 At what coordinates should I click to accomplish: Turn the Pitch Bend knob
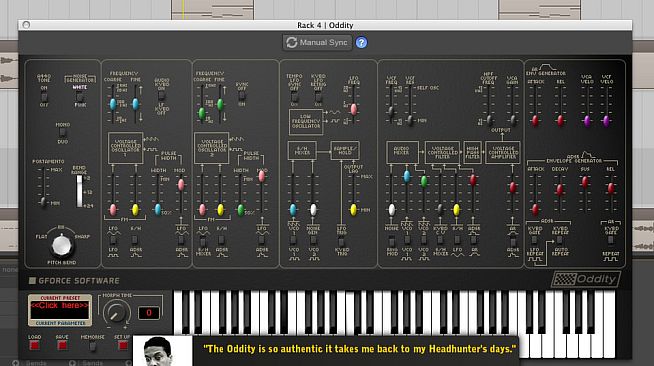[62, 245]
